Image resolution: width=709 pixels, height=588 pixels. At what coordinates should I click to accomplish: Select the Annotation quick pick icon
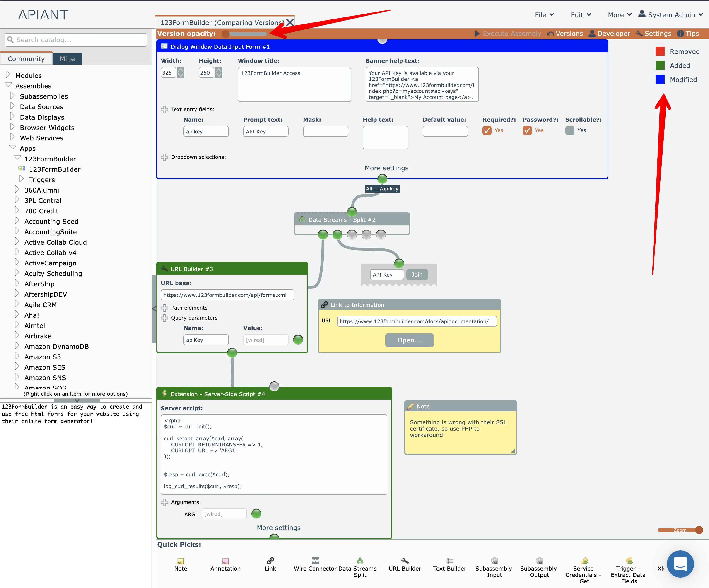(225, 561)
